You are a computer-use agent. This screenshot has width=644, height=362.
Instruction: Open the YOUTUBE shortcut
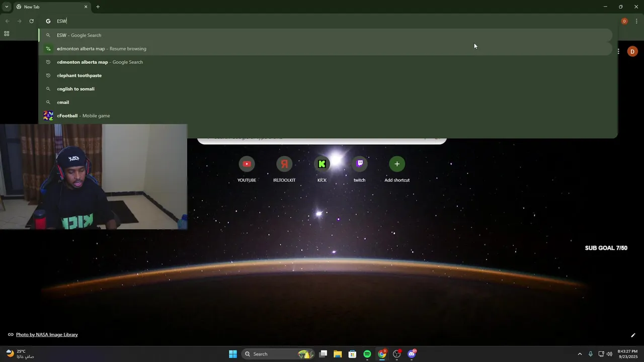pyautogui.click(x=247, y=169)
